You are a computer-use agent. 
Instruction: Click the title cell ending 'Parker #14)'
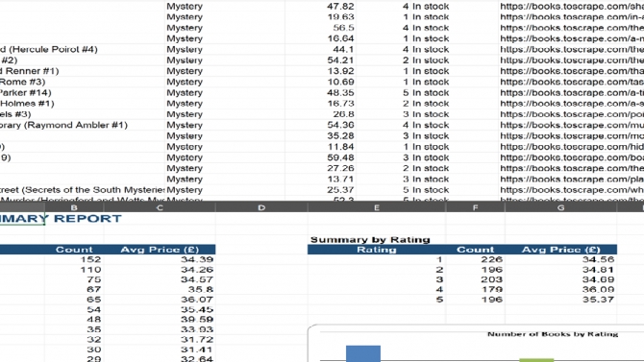[82, 93]
